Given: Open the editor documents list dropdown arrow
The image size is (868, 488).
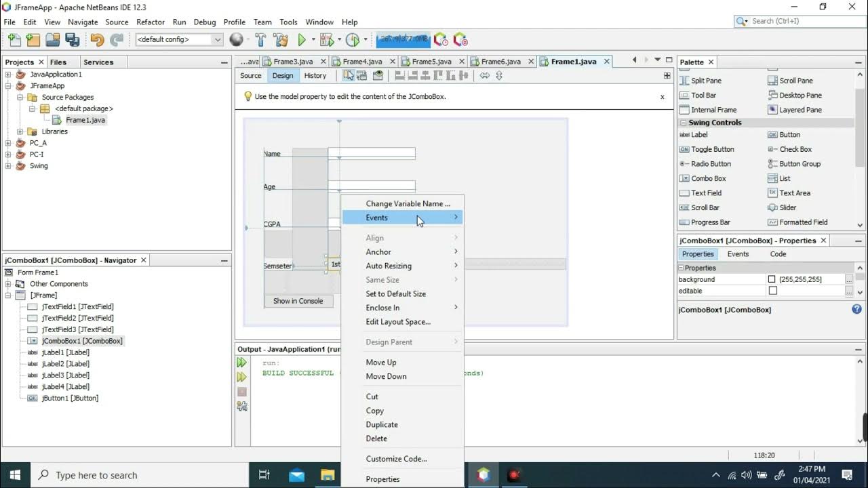Looking at the screenshot, I should point(657,60).
